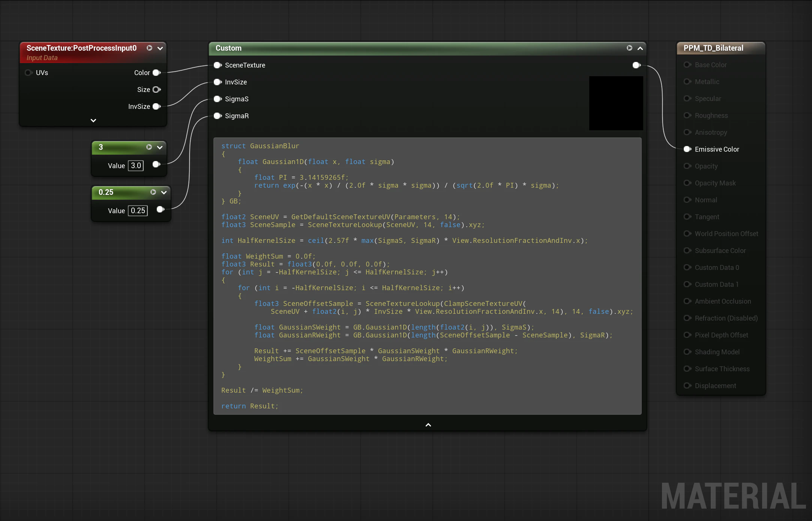Click the Custom node output pin
This screenshot has height=521, width=812.
636,65
